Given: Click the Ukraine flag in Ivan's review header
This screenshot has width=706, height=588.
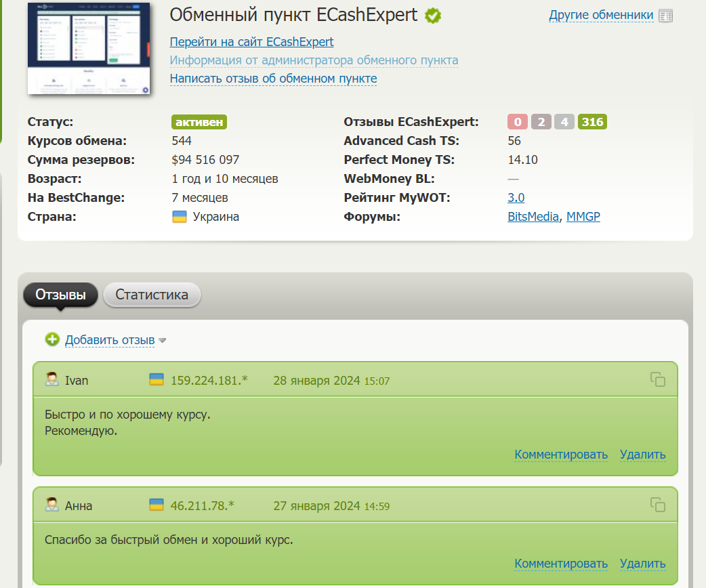Looking at the screenshot, I should 157,379.
